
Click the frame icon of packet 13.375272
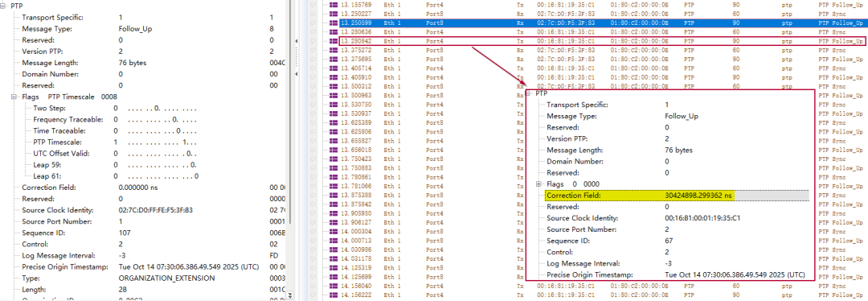click(x=334, y=50)
